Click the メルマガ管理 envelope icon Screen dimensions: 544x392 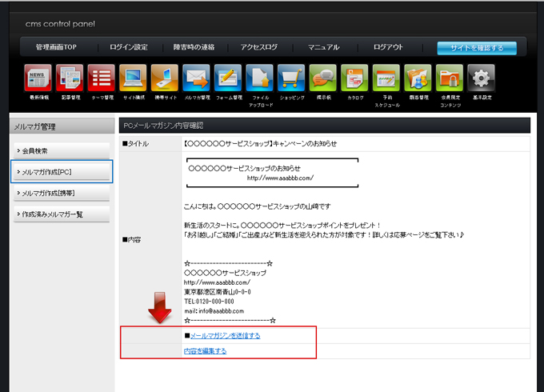[196, 78]
